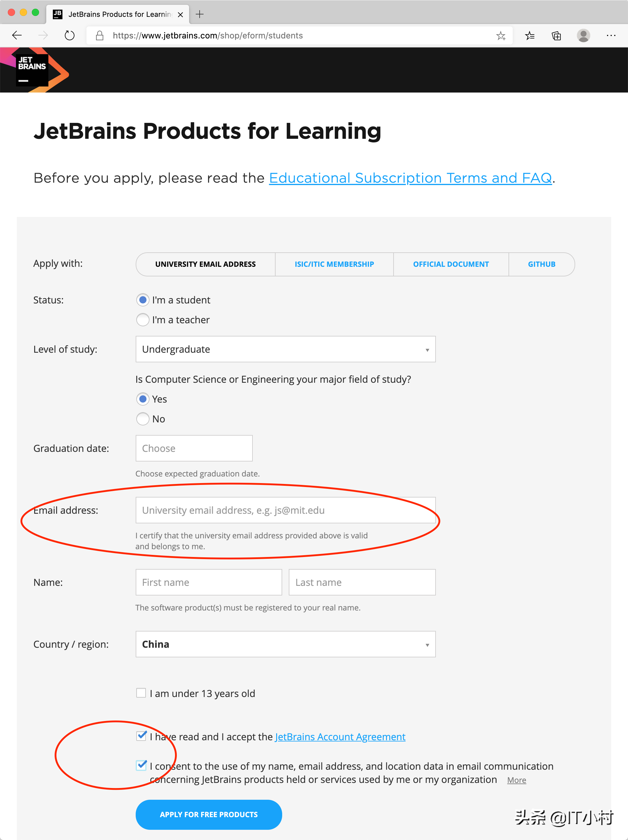This screenshot has width=628, height=840.
Task: Open the browser settings menu (three dots)
Action: (611, 35)
